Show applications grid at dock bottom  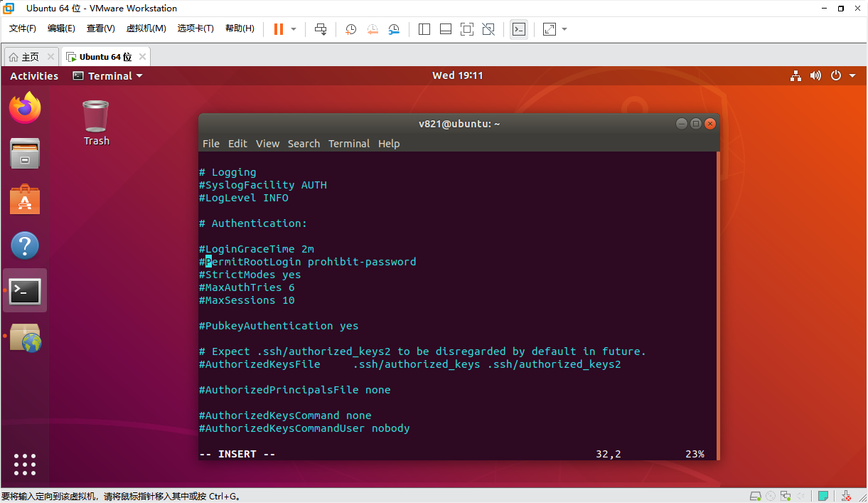pos(25,465)
